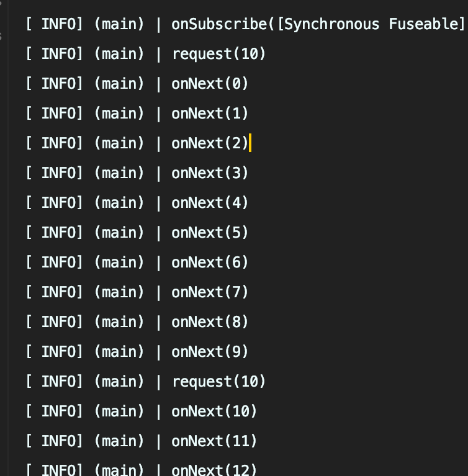Select the onNext(9) log entry
This screenshot has width=468, height=476.
click(210, 352)
